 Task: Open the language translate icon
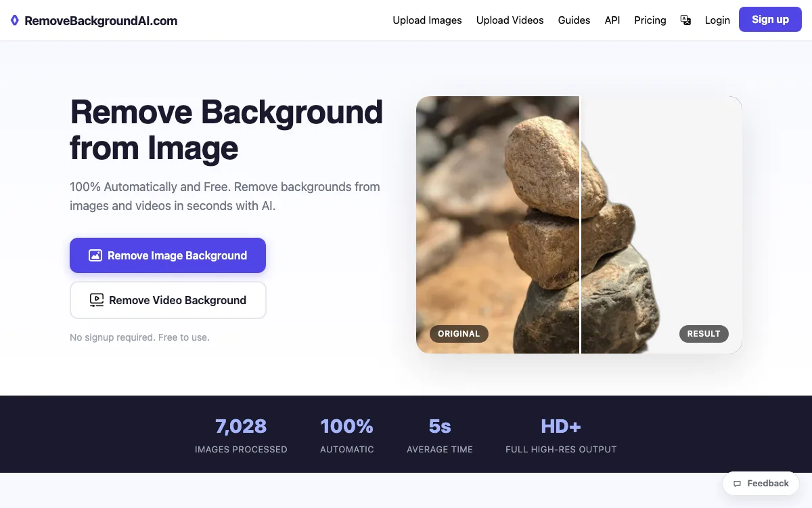point(685,20)
